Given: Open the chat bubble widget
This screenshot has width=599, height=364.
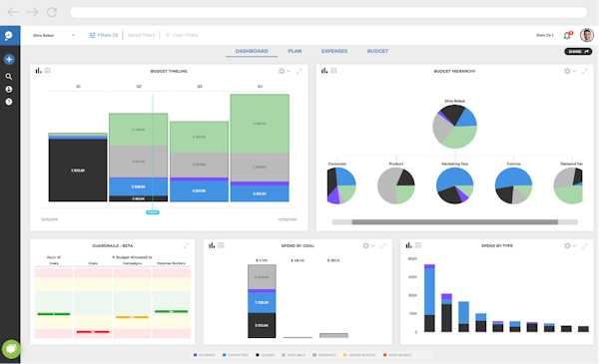Looking at the screenshot, I should coord(11,349).
